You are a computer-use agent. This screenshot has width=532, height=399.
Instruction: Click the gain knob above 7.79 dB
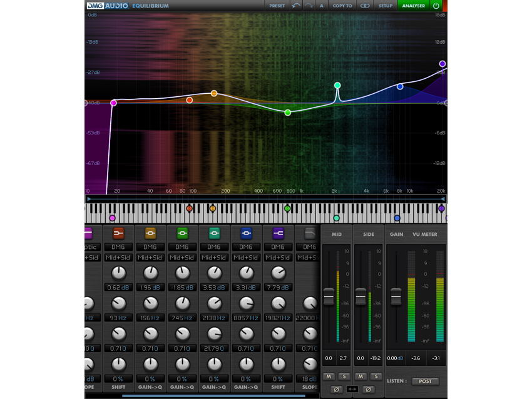point(279,273)
